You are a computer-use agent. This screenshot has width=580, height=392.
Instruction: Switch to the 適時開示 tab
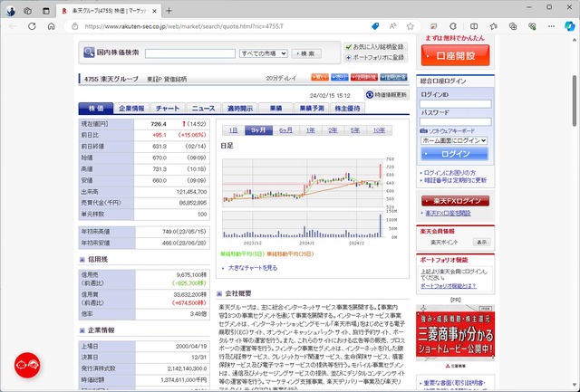click(x=239, y=109)
